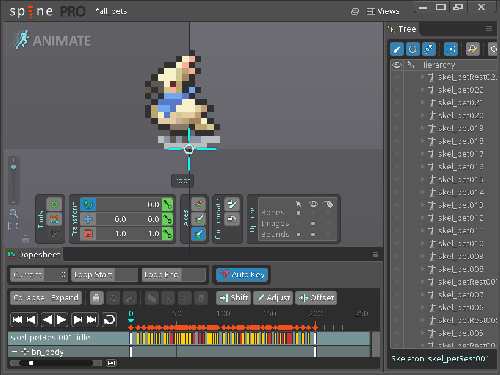Expand the skel_pet005 tree node
The image size is (500, 375).
click(x=423, y=333)
